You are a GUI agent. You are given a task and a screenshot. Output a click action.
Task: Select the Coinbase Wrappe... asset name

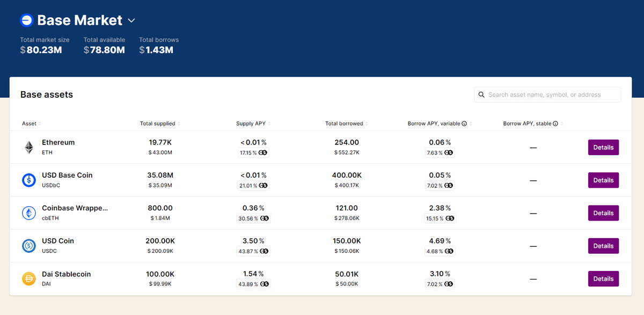coord(75,208)
